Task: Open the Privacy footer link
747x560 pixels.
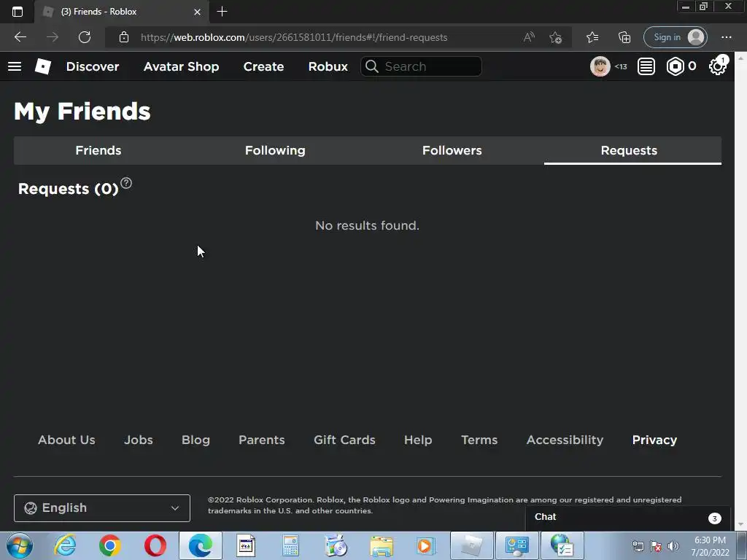Action: click(x=654, y=440)
